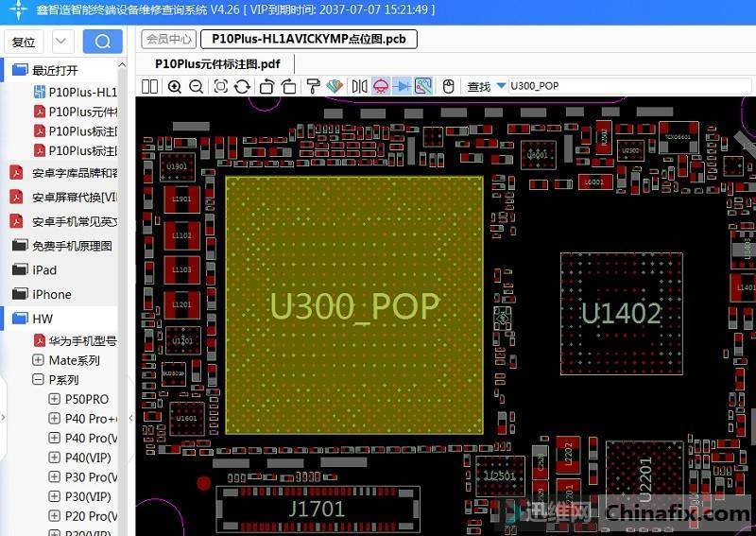Click the paint roller highlight icon
Screen dimensions: 756x536
[313, 86]
